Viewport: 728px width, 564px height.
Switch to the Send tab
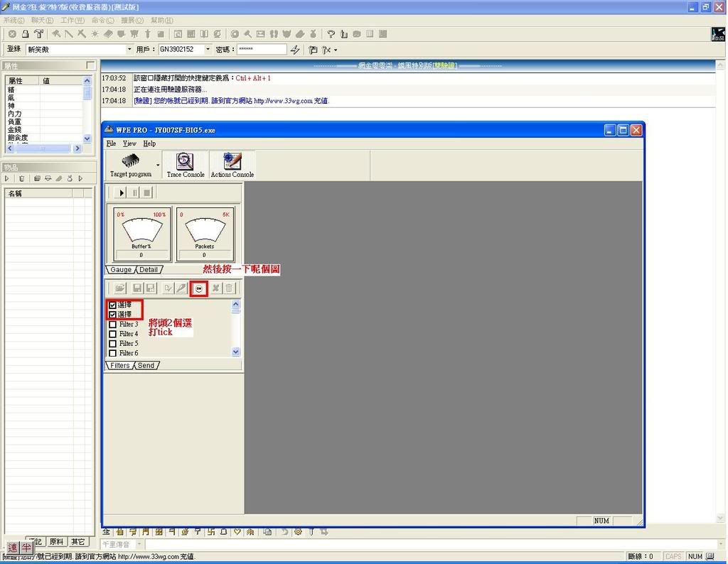click(146, 366)
